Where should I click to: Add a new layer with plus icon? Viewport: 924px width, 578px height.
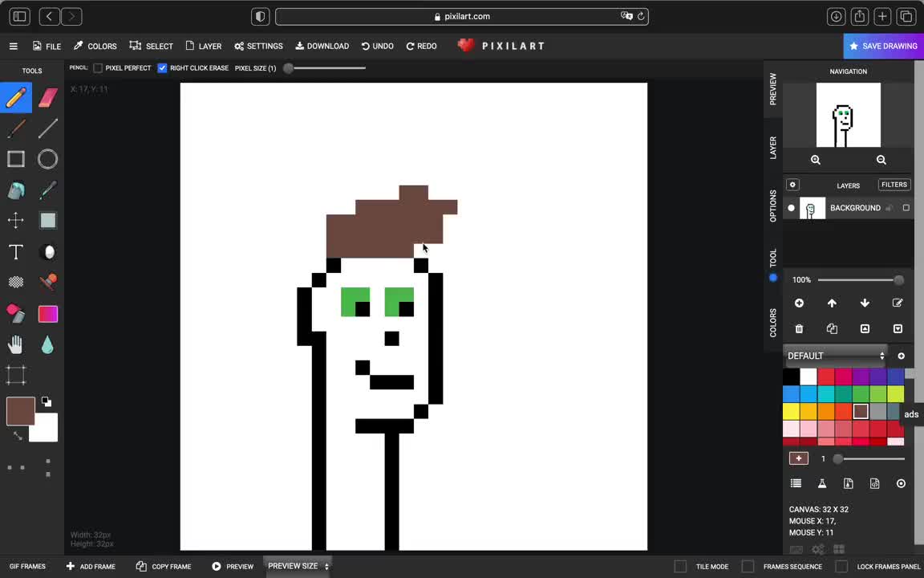799,303
